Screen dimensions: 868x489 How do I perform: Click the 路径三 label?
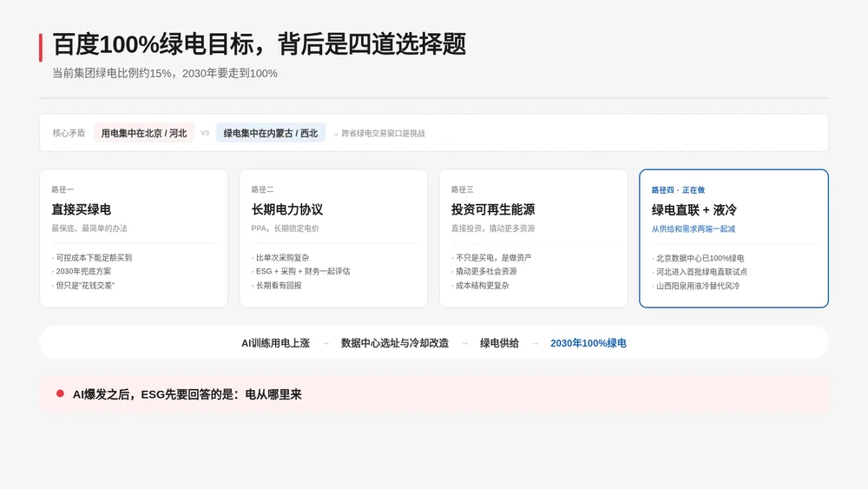tap(463, 189)
